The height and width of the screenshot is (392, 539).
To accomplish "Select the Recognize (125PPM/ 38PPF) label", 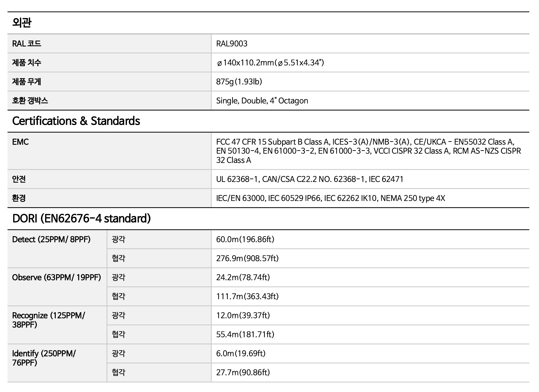I will [x=49, y=320].
